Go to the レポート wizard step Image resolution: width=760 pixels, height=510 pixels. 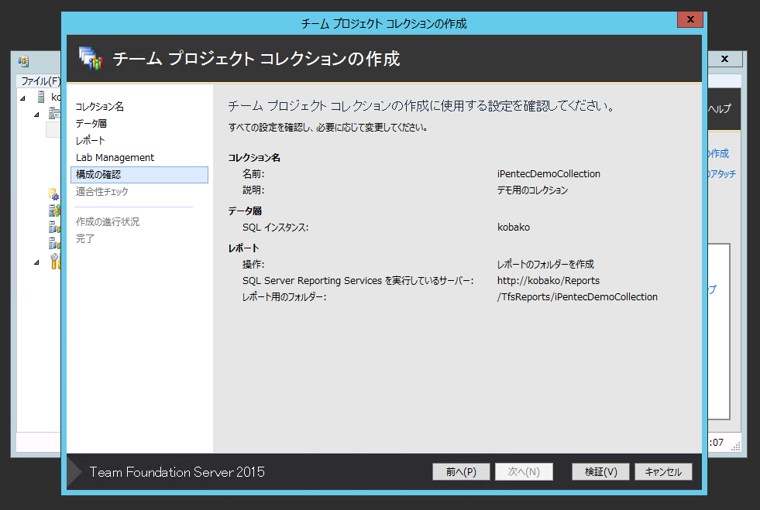click(x=90, y=141)
